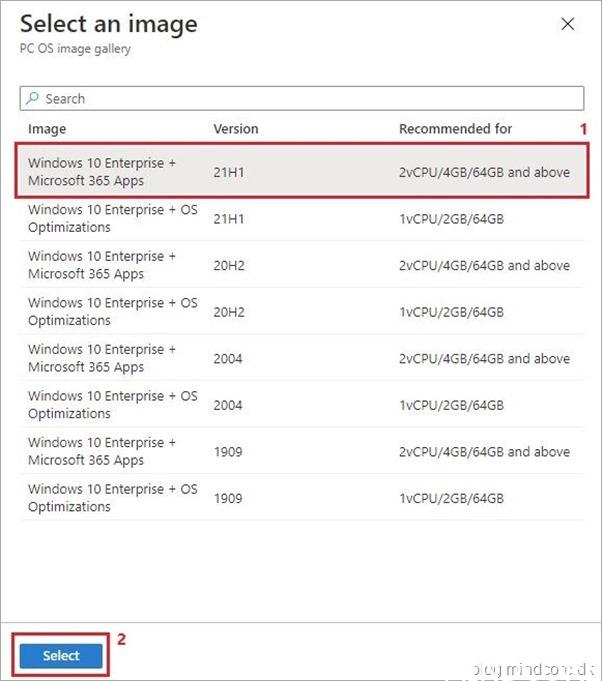Click the 1vCPU/2GB/64GB recommendation in the 20H2 row
Viewport: 602px width, 681px height.
(451, 312)
